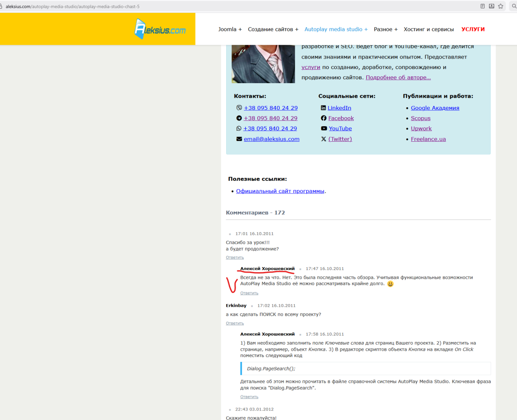Open Хостинг и сервисы menu item

click(x=429, y=29)
